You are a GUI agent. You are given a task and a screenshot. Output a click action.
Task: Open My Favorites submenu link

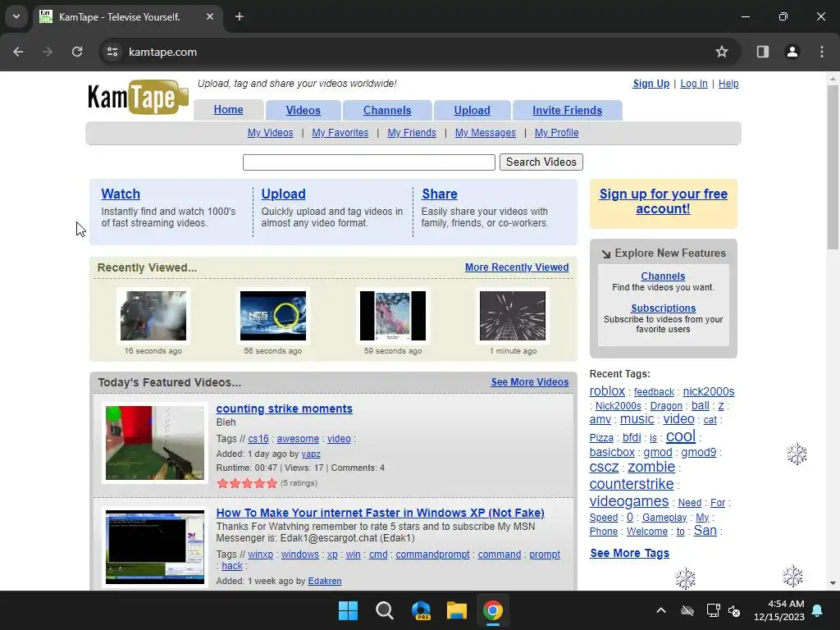pyautogui.click(x=340, y=133)
